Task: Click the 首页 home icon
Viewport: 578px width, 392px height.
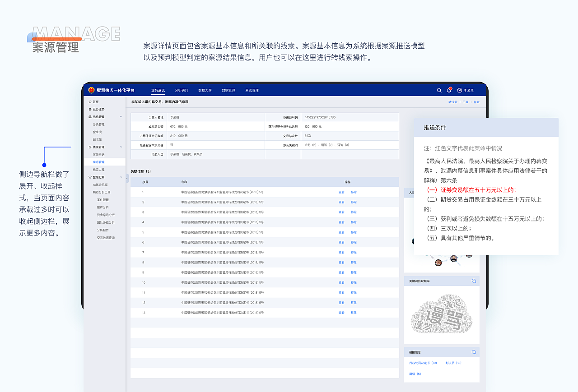Action: point(90,102)
